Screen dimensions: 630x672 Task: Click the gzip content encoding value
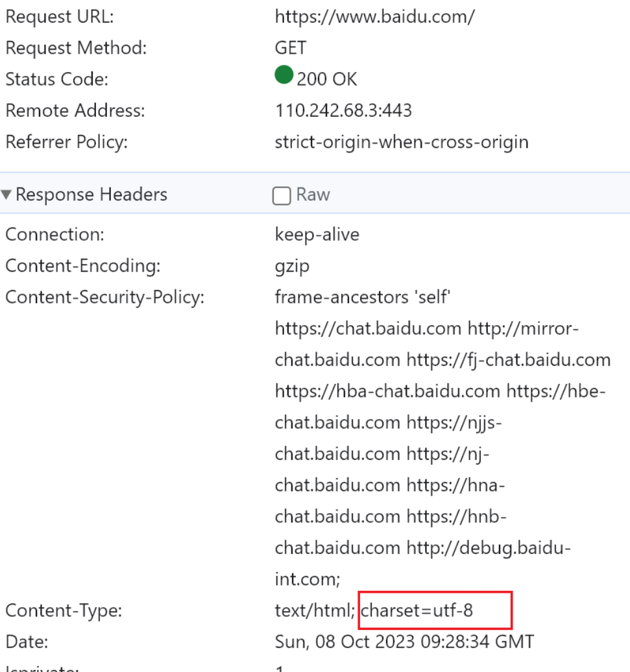[x=292, y=266]
